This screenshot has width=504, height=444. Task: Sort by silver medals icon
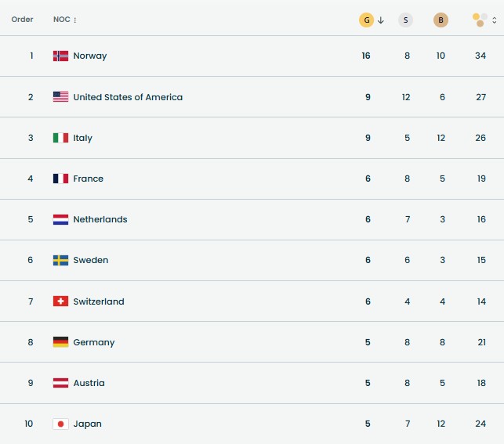tap(405, 20)
